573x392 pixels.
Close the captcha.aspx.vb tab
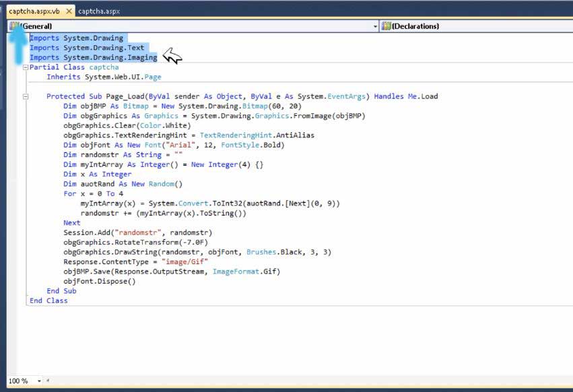[x=70, y=11]
